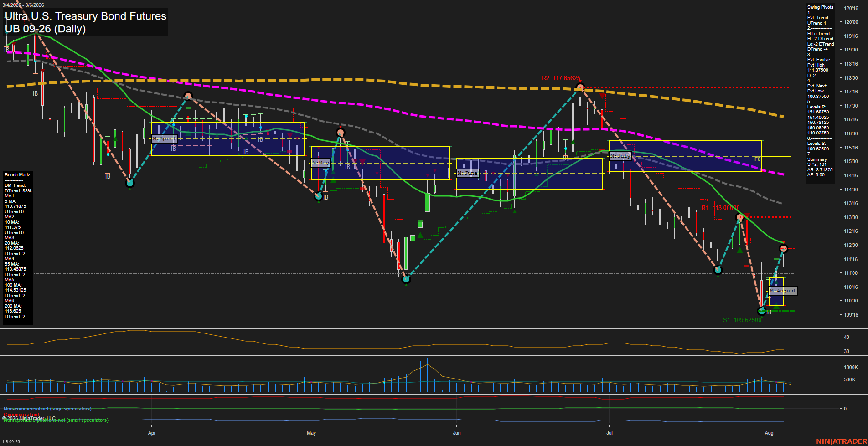Click the 200 MA value "116.625"

pos(13,311)
